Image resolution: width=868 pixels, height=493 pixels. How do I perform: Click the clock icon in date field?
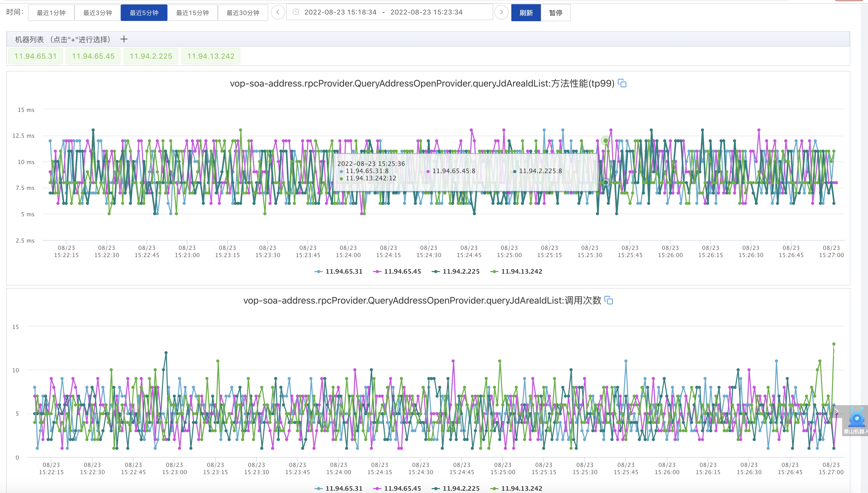[296, 12]
